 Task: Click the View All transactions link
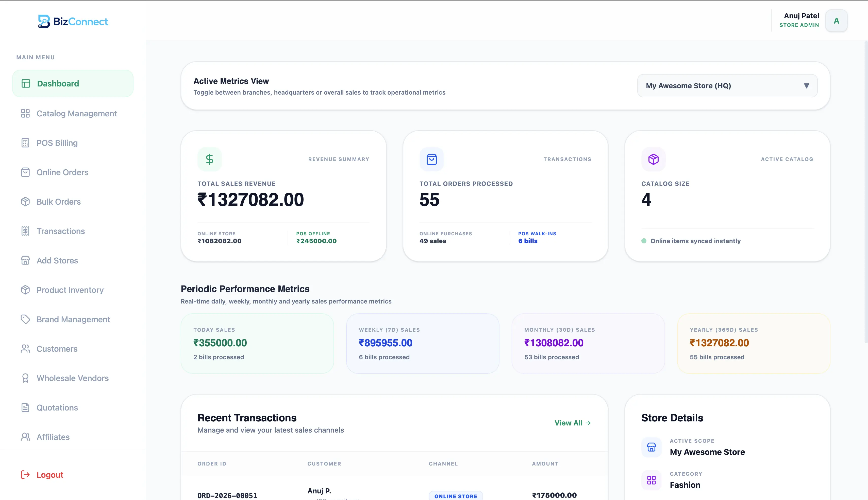coord(573,423)
